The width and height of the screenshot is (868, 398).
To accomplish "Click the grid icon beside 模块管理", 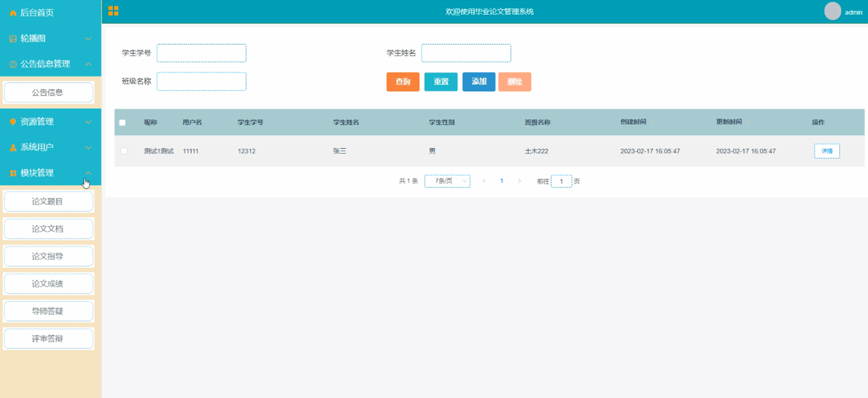I will [13, 173].
